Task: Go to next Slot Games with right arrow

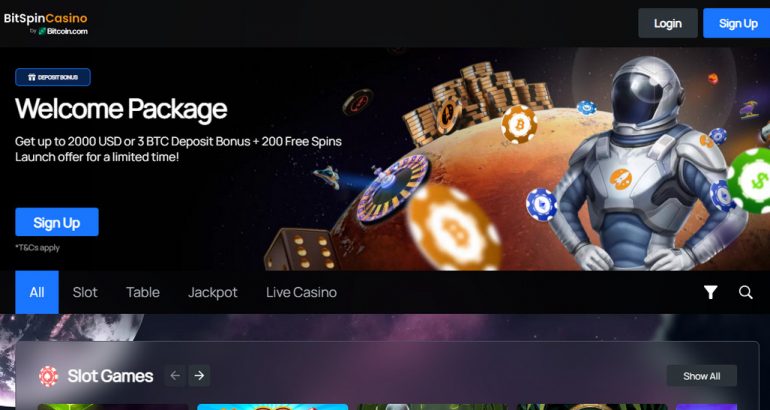Action: [x=199, y=376]
